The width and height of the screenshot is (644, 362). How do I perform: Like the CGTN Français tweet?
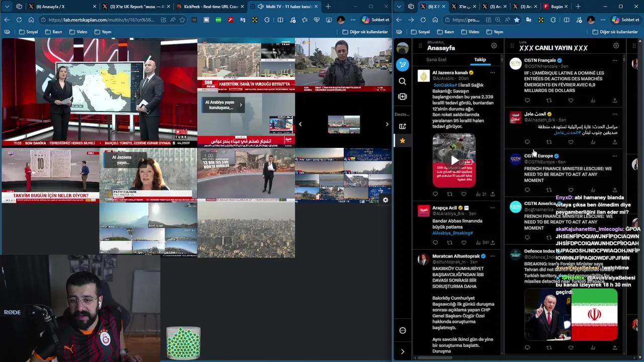click(x=571, y=101)
